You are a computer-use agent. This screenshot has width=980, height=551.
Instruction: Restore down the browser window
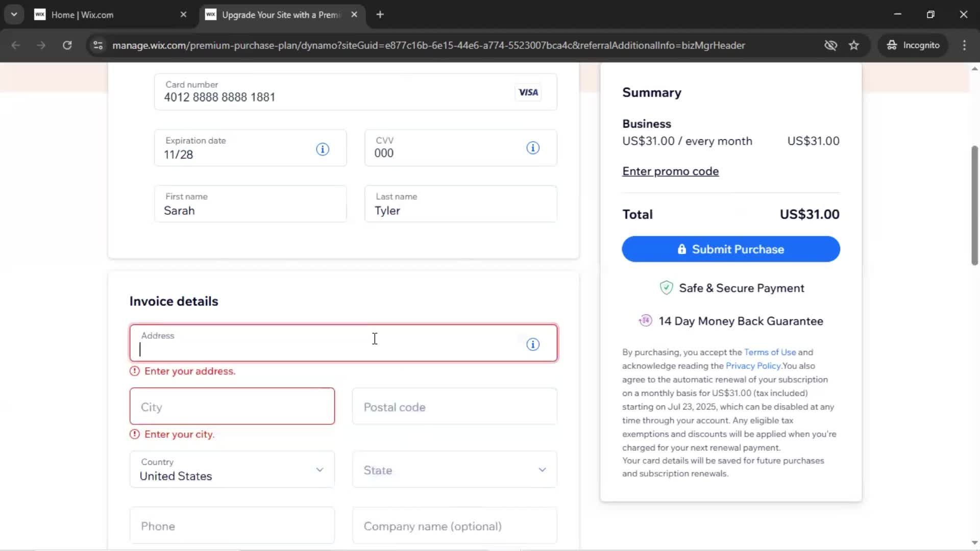click(x=930, y=15)
